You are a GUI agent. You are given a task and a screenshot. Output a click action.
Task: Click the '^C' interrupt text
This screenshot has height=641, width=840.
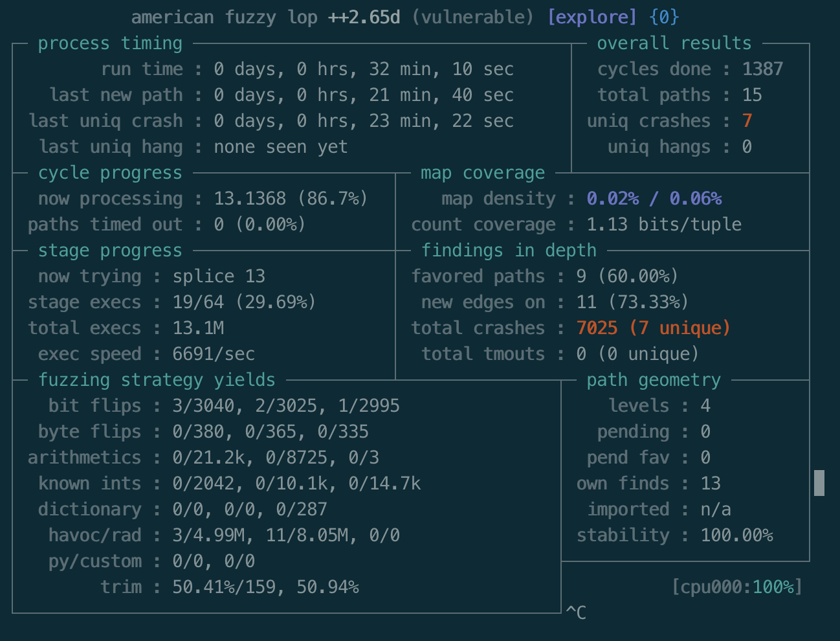(x=576, y=613)
